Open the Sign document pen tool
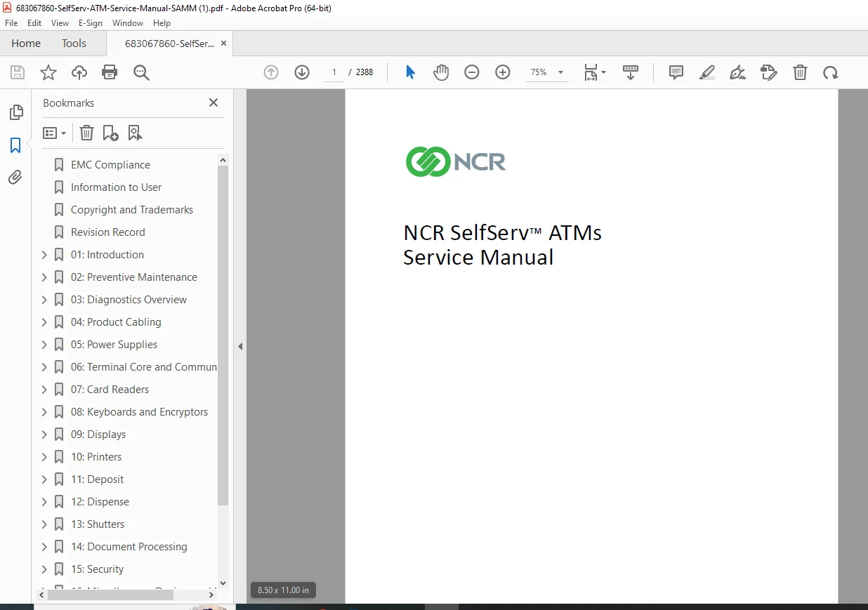The width and height of the screenshot is (868, 610). pyautogui.click(x=737, y=72)
